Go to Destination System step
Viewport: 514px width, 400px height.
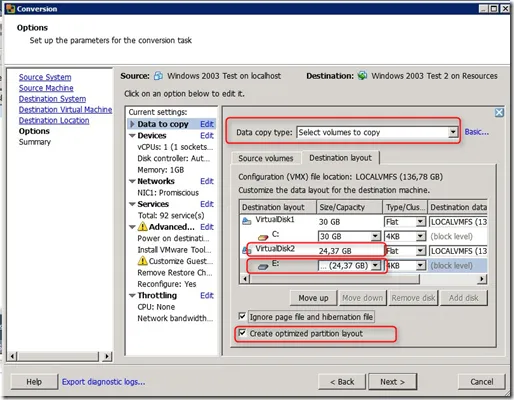[x=52, y=99]
